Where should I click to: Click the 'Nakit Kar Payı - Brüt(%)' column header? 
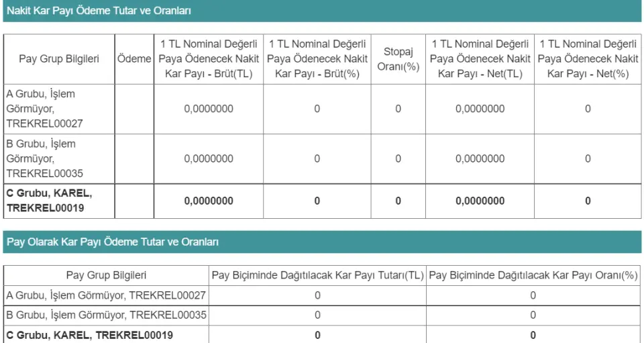pos(317,59)
